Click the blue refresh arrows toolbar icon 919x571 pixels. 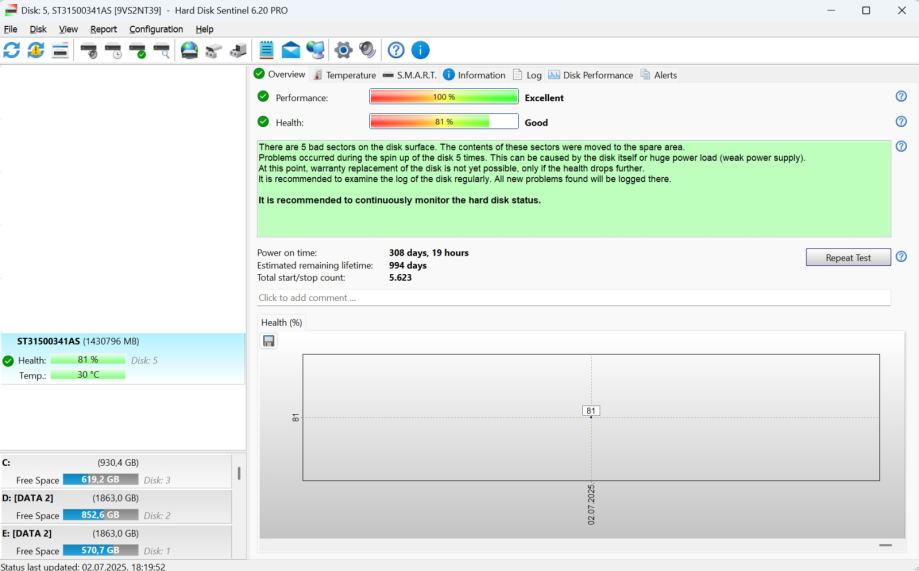pos(11,50)
